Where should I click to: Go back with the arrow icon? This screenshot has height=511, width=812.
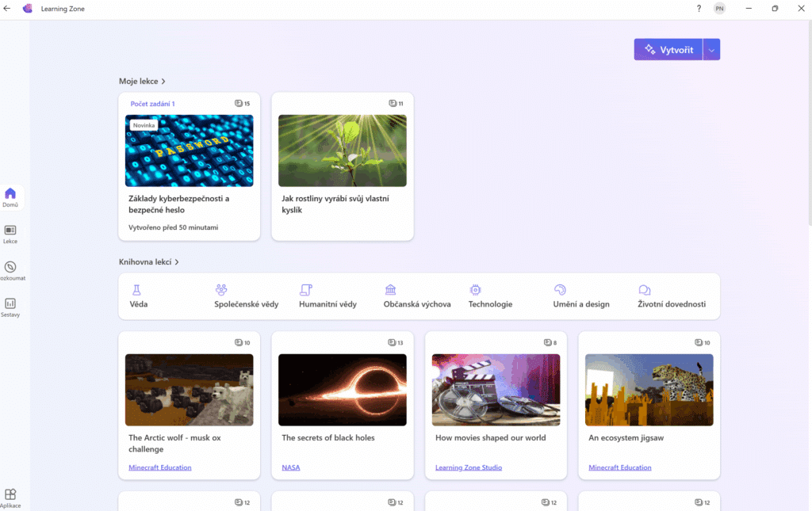[x=7, y=8]
